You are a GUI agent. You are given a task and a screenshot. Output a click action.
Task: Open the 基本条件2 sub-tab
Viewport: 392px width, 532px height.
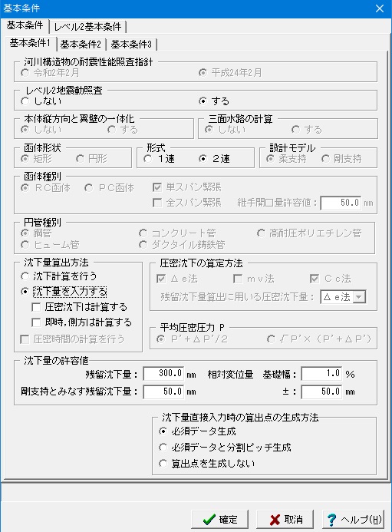click(x=81, y=45)
